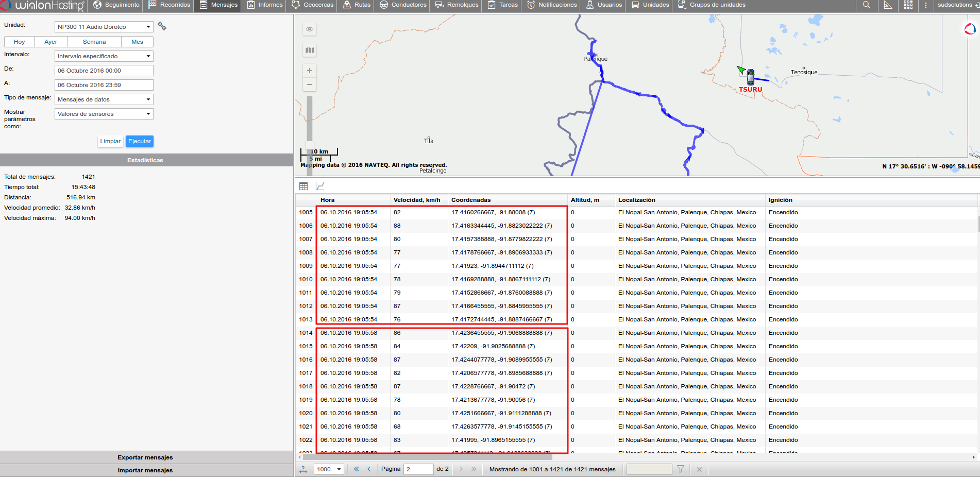The image size is (980, 478).
Task: Go to Geocercas menu
Action: click(313, 5)
